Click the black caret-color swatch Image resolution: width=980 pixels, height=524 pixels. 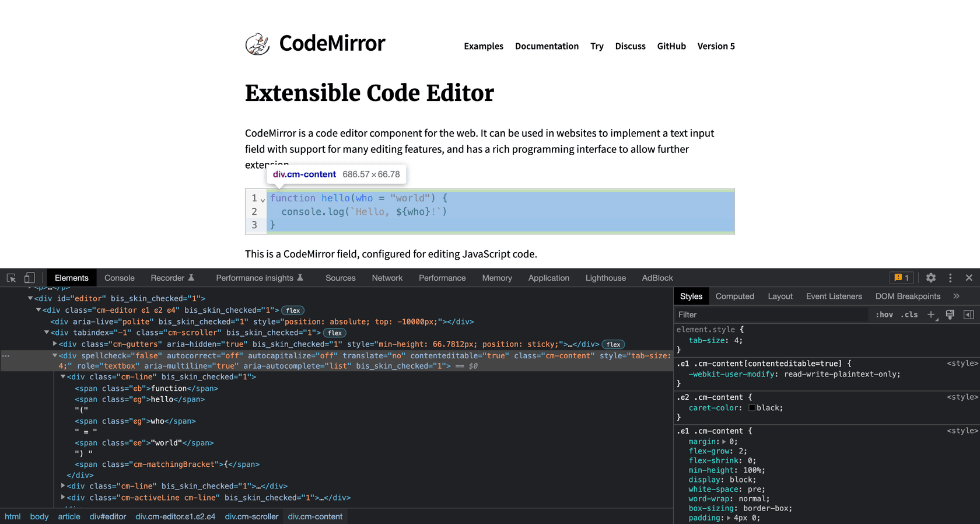pos(752,408)
